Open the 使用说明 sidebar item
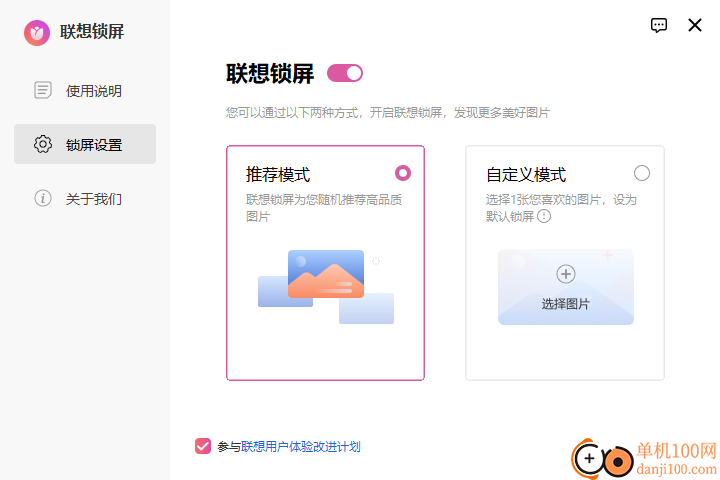Viewport: 720px width, 480px height. (x=85, y=90)
